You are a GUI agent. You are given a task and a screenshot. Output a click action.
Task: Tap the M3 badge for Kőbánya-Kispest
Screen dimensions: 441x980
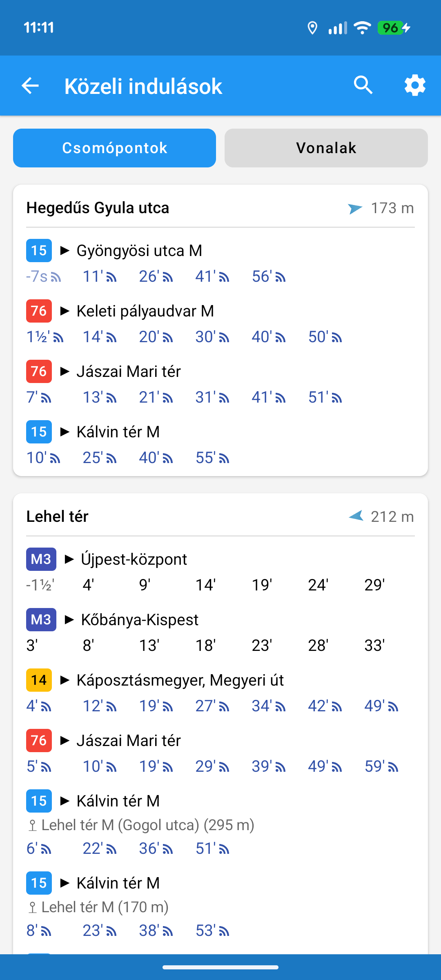coord(41,619)
